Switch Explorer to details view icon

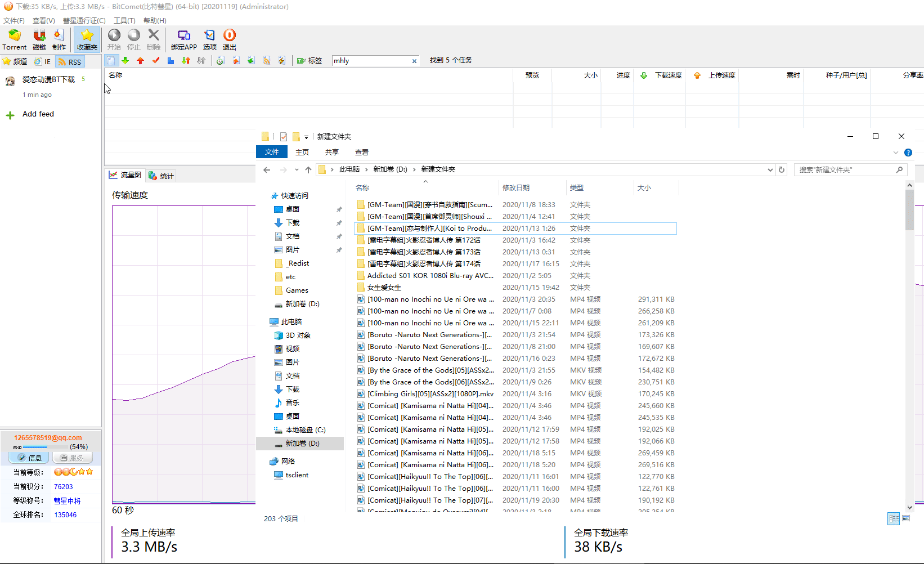pyautogui.click(x=894, y=518)
